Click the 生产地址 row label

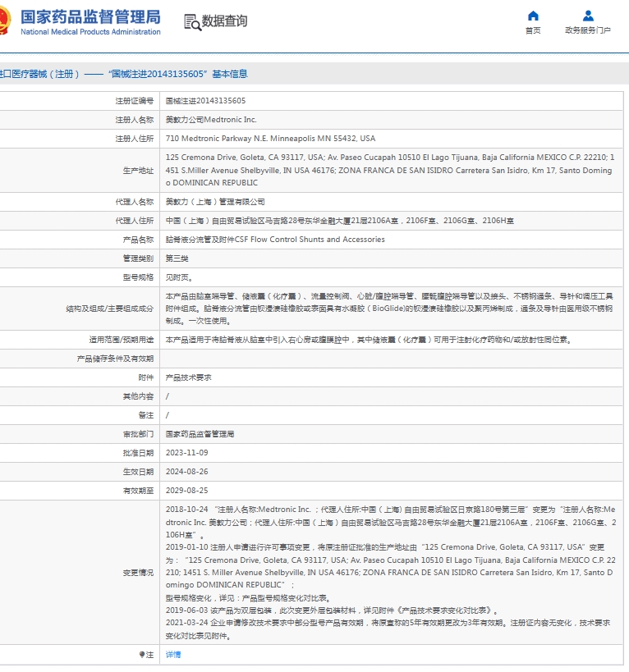(x=138, y=171)
